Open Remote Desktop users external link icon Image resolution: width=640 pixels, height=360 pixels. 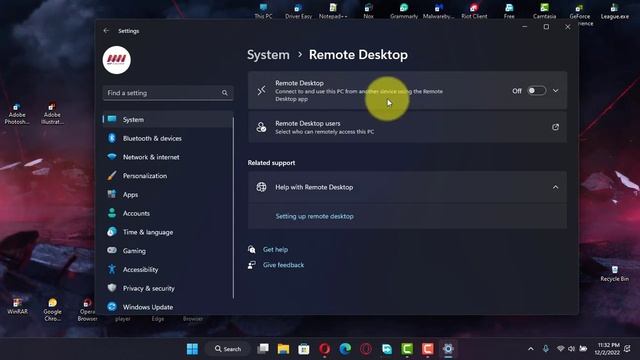pos(555,127)
